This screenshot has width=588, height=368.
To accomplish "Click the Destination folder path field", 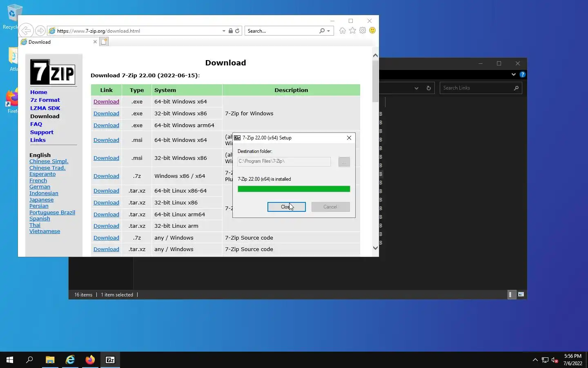I will [284, 162].
